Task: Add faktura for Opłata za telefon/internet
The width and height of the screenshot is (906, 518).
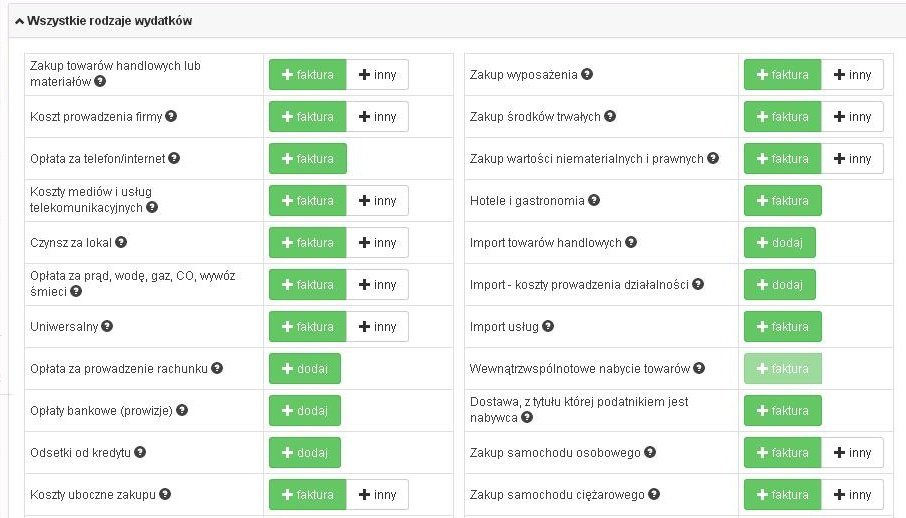Action: [x=307, y=159]
